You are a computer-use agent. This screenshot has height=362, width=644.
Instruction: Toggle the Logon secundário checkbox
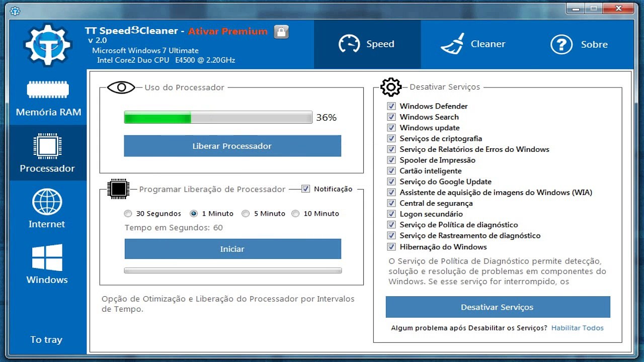(391, 214)
